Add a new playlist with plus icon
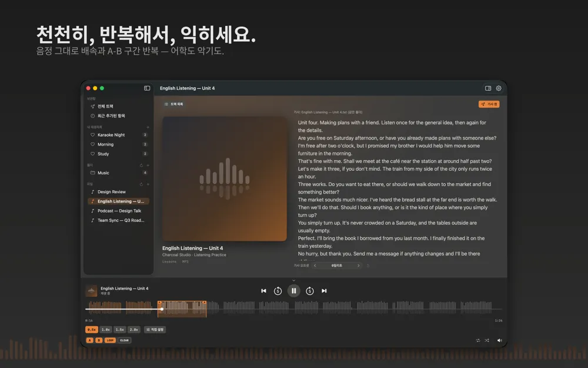588x368 pixels. 148,127
